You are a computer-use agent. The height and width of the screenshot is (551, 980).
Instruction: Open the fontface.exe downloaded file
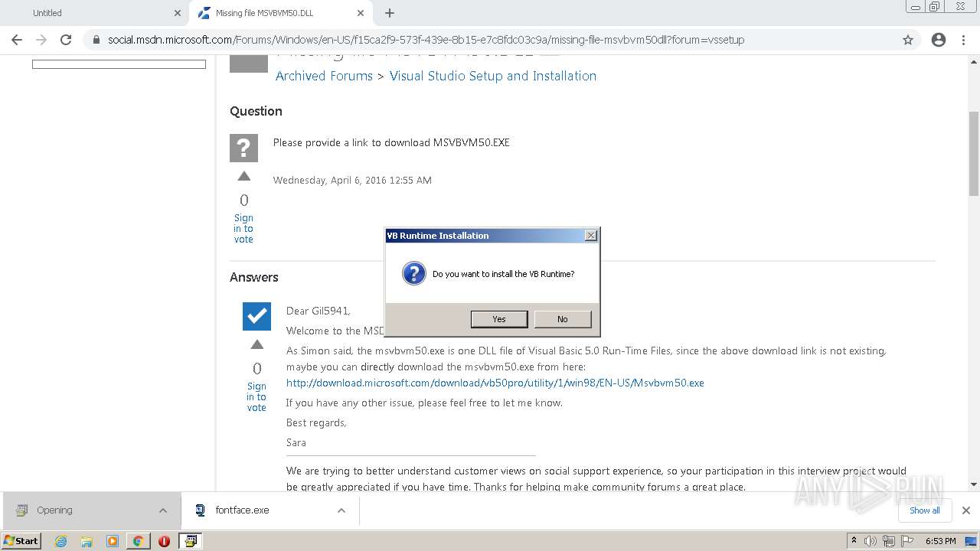[242, 510]
